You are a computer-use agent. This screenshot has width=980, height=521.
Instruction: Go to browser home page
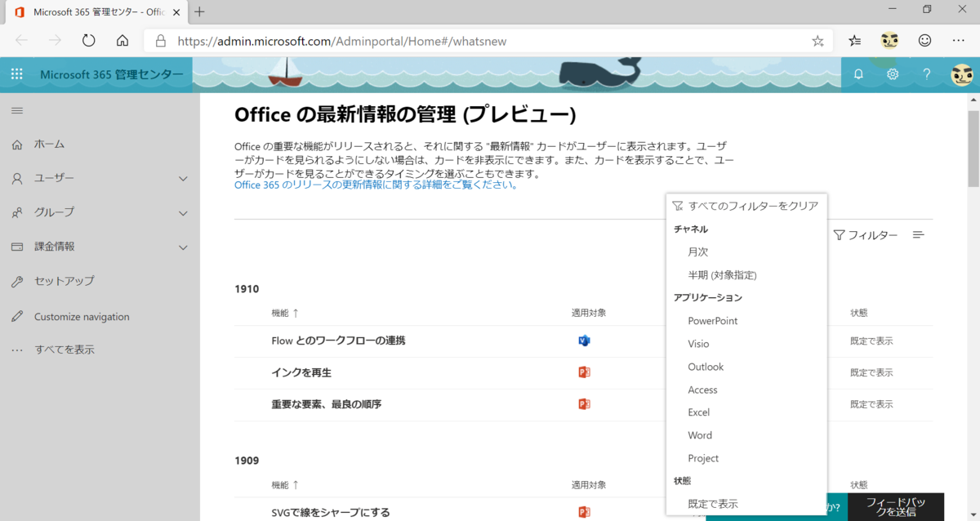(122, 40)
